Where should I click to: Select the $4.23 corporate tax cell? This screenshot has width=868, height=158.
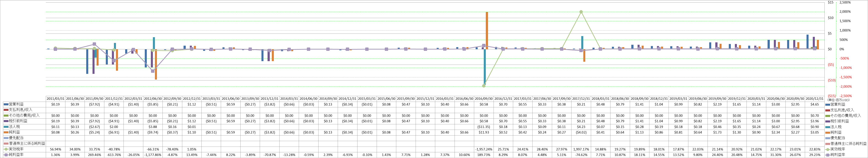tap(581, 127)
